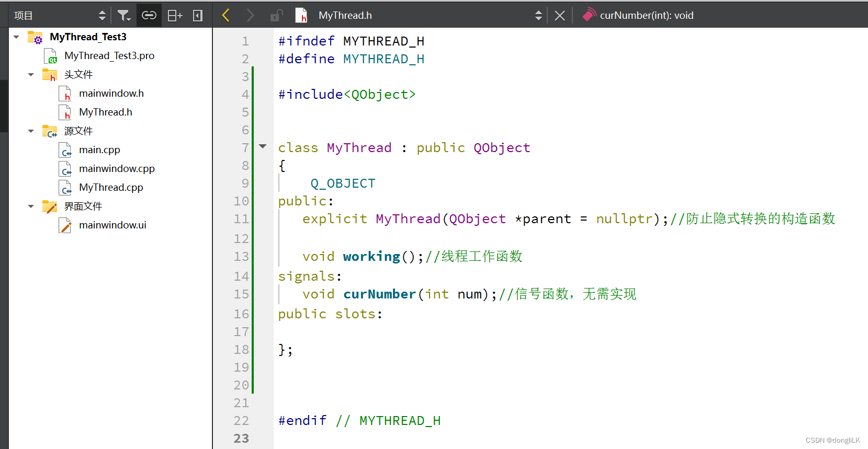Open mainwindow.ui form file
The image size is (868, 449).
pyautogui.click(x=112, y=225)
